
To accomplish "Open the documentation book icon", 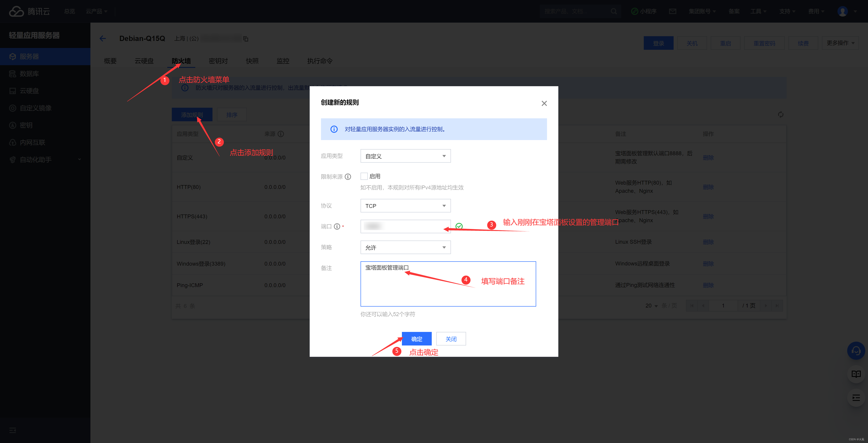I will [x=856, y=374].
